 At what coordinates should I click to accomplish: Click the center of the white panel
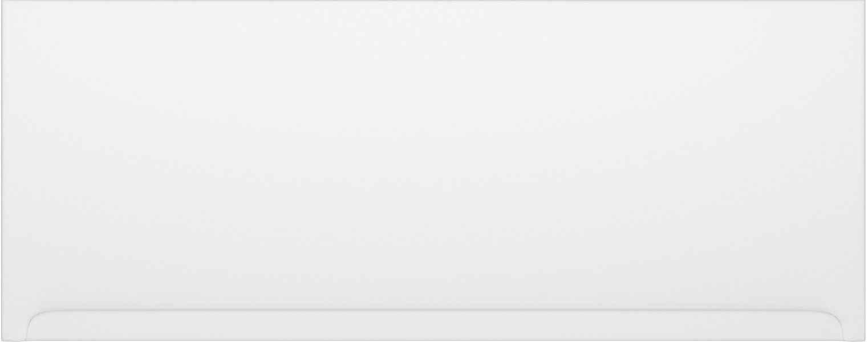click(433, 171)
